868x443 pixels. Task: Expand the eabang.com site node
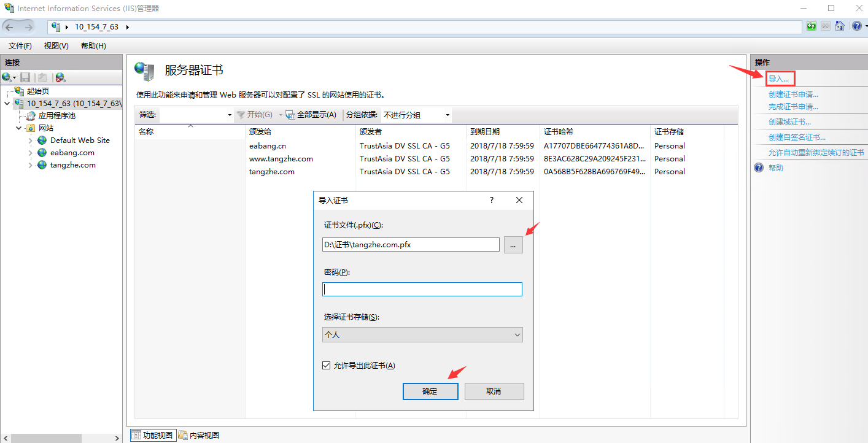coord(31,153)
